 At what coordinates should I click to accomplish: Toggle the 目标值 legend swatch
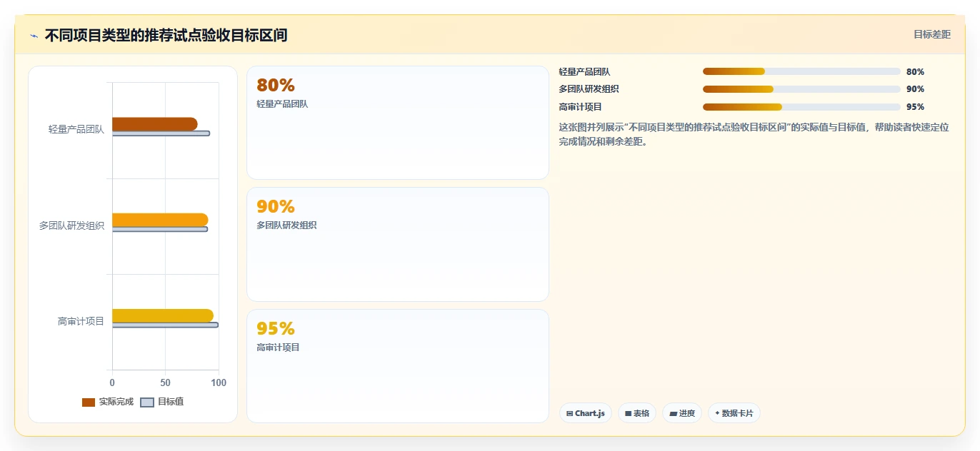coord(147,402)
